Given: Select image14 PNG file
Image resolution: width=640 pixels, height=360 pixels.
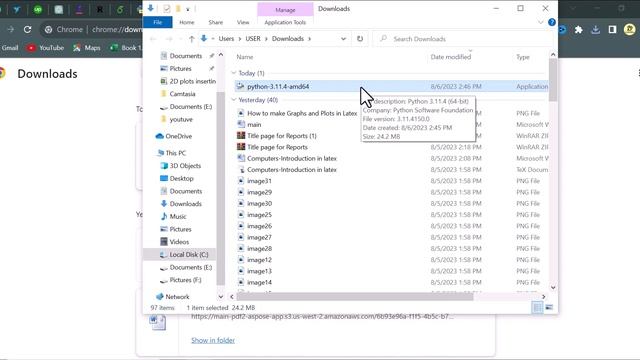Looking at the screenshot, I should point(259,282).
